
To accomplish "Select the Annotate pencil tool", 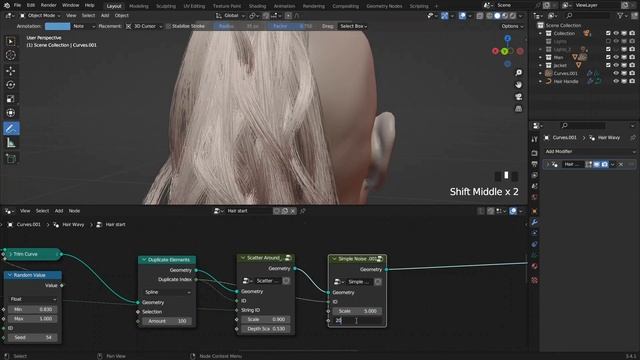I will [x=11, y=129].
